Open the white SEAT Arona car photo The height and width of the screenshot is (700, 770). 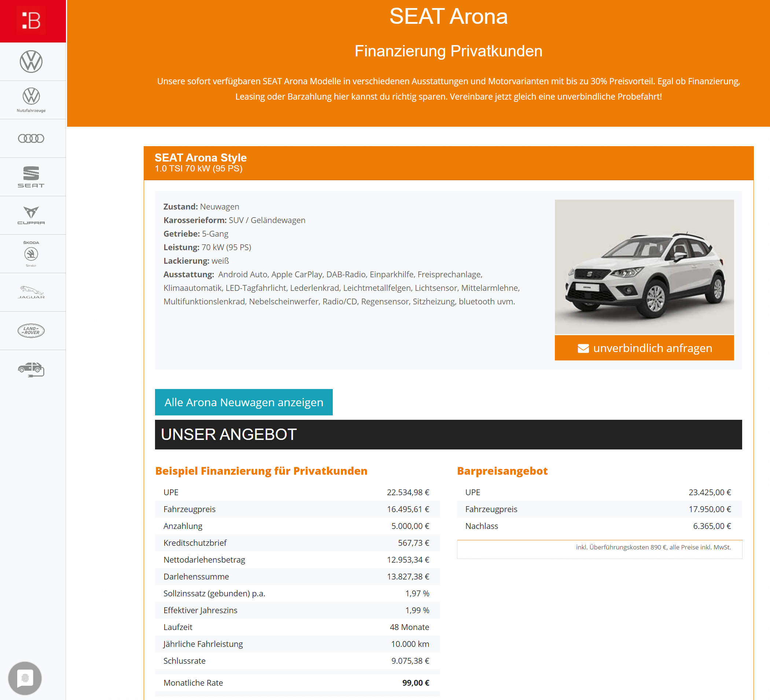(644, 267)
